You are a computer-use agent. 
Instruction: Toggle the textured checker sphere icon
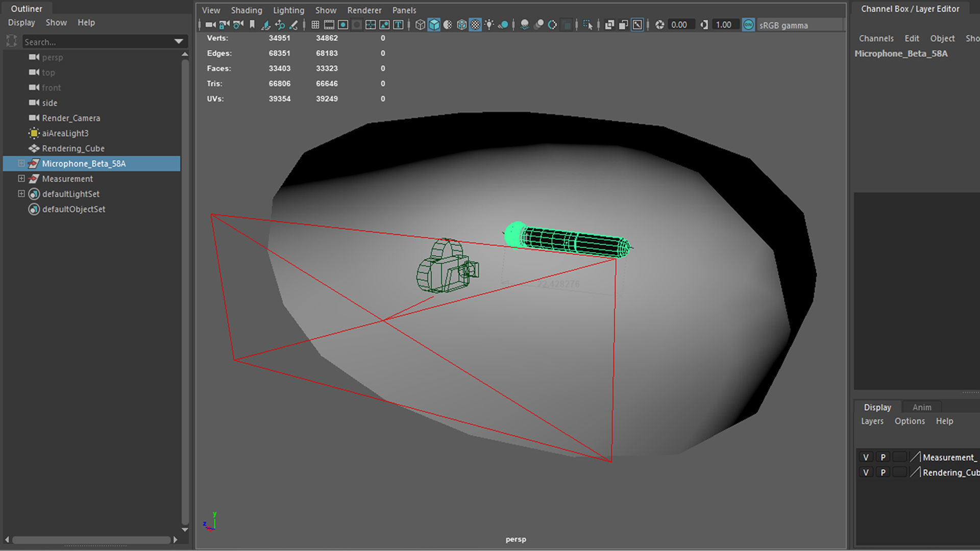coord(475,24)
